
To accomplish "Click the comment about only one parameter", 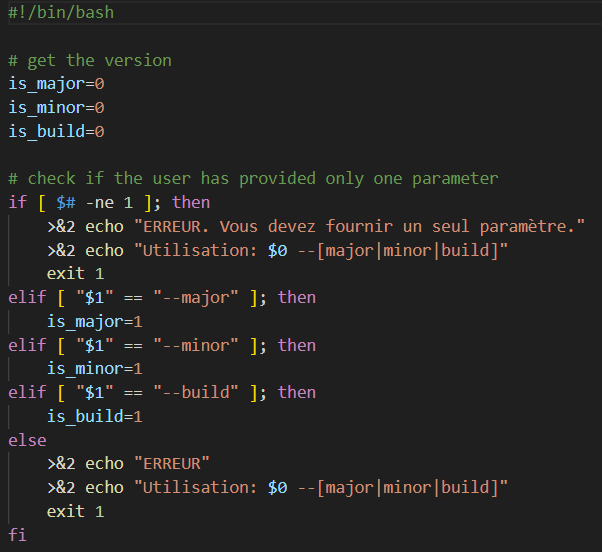I will [x=253, y=178].
